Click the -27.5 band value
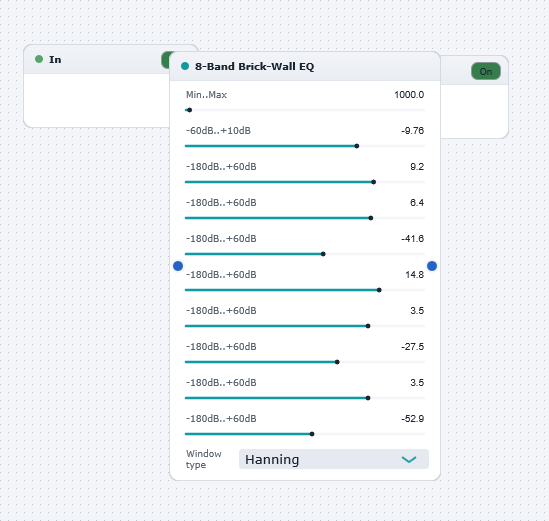Screen dimensions: 549x521 coord(412,347)
